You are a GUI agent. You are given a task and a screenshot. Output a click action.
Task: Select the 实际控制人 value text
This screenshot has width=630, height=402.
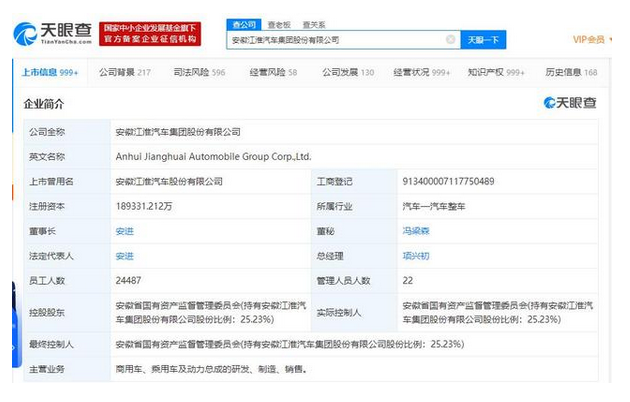coord(498,312)
